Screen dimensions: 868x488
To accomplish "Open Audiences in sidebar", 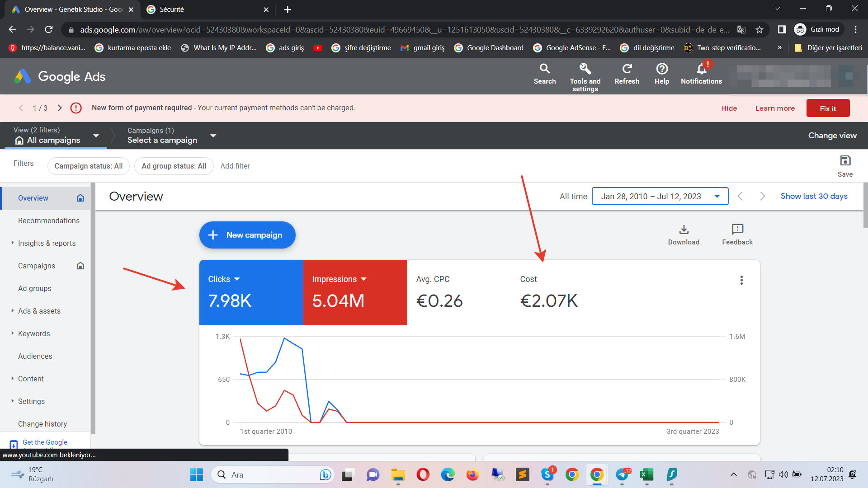I will [x=35, y=356].
